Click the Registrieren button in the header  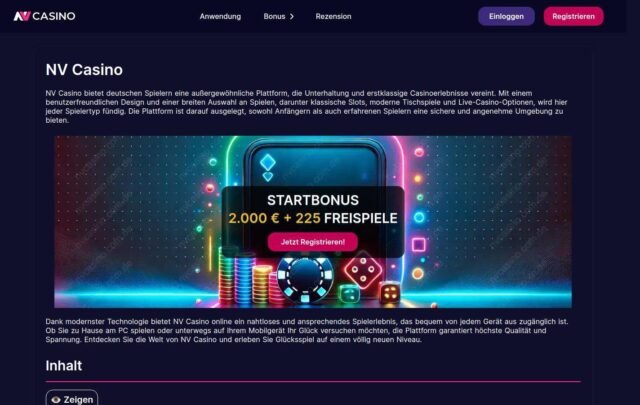pos(573,16)
